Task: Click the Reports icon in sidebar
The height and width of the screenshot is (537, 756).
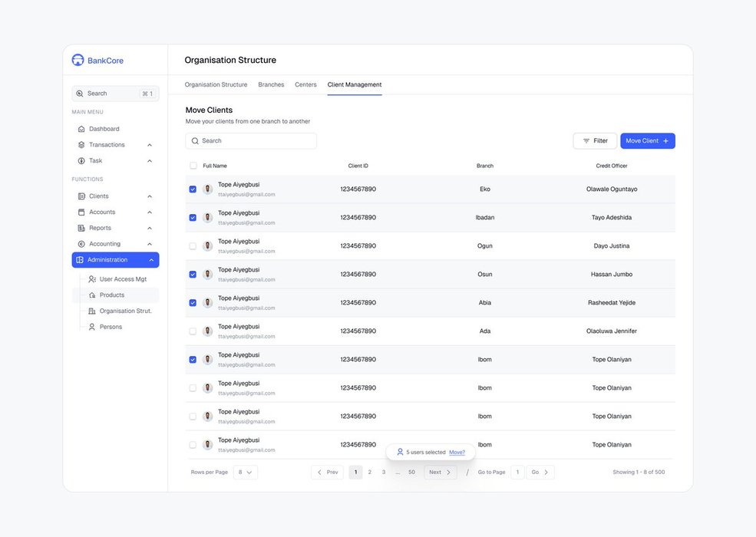Action: [x=81, y=228]
